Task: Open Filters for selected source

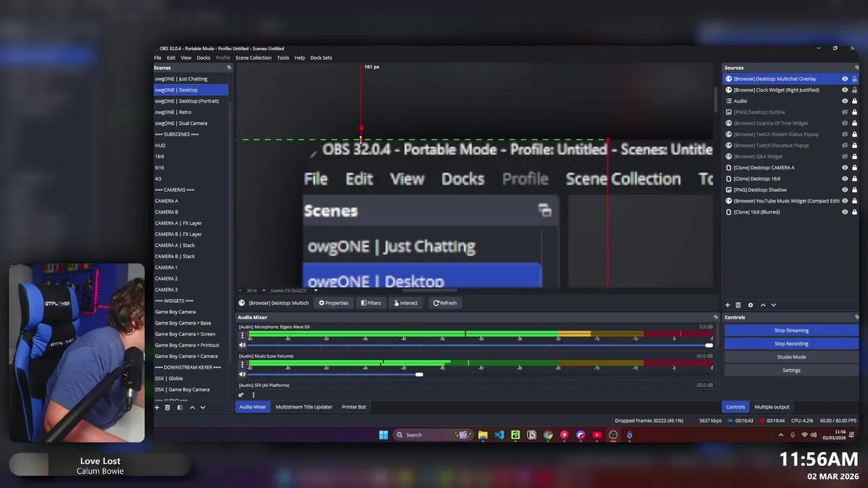Action: (371, 303)
